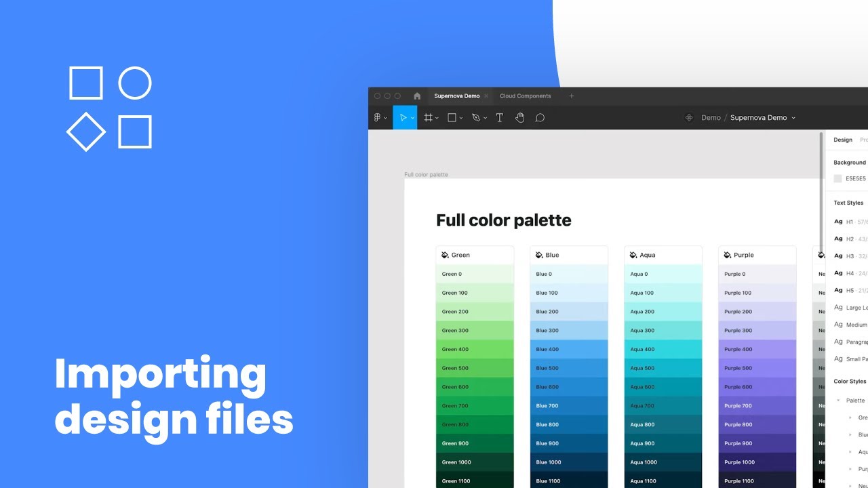Select the H4 text style

pos(850,273)
